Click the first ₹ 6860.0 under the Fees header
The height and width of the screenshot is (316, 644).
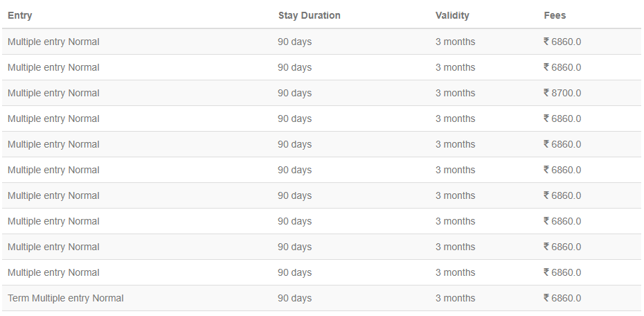pyautogui.click(x=562, y=42)
